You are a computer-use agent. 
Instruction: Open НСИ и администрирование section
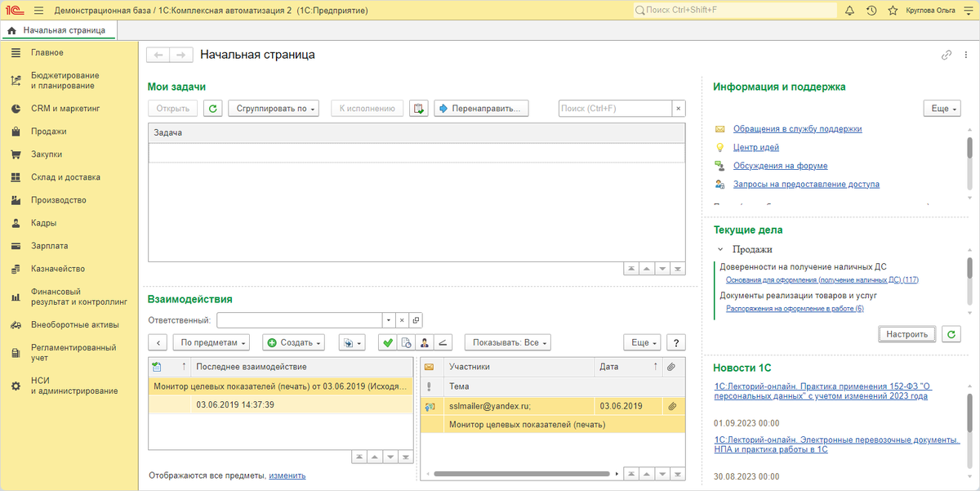[x=74, y=386]
